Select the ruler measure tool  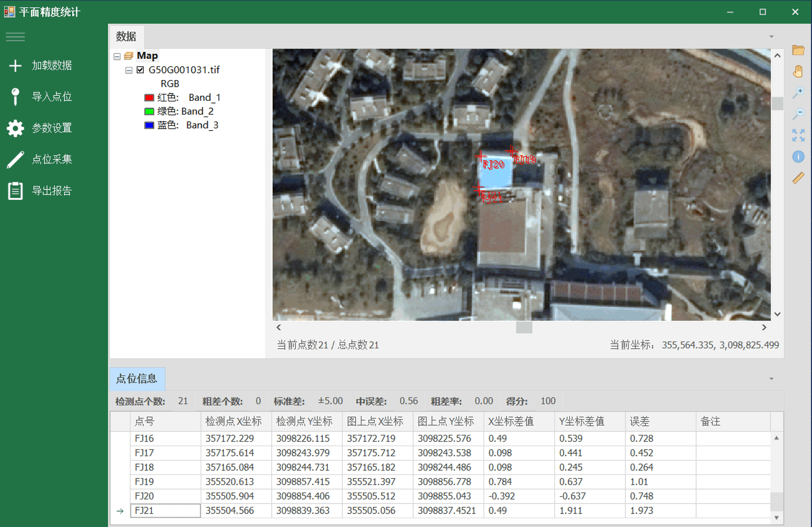tap(798, 178)
